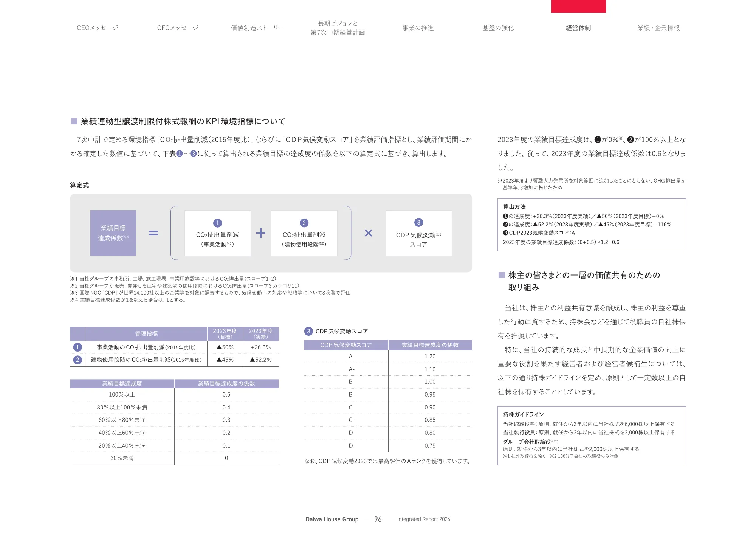Click the 算定式 label

(79, 185)
